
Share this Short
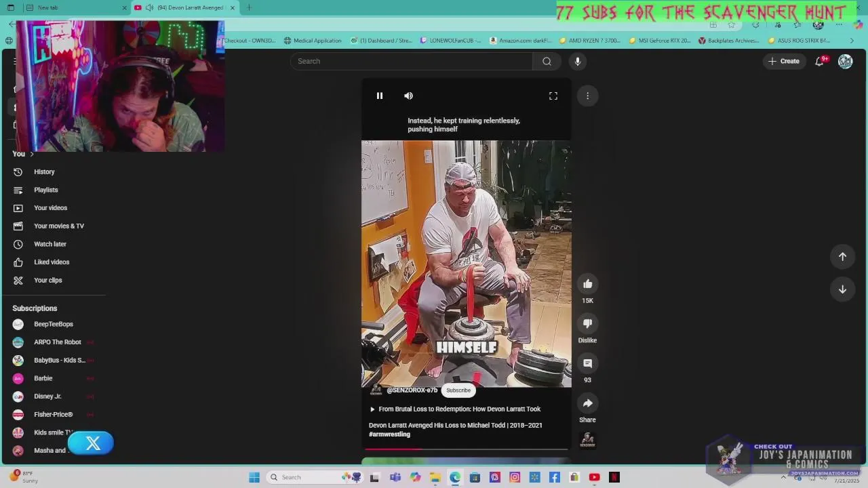(x=587, y=403)
